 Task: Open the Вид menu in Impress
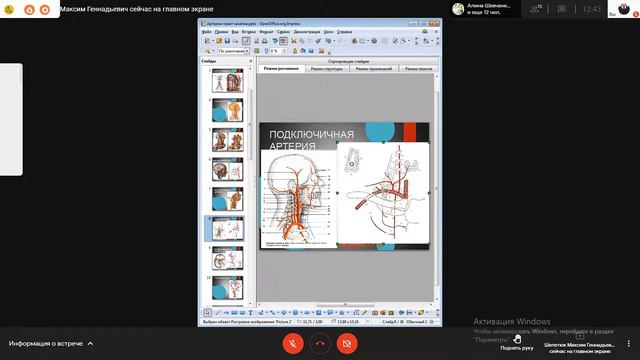pos(235,32)
